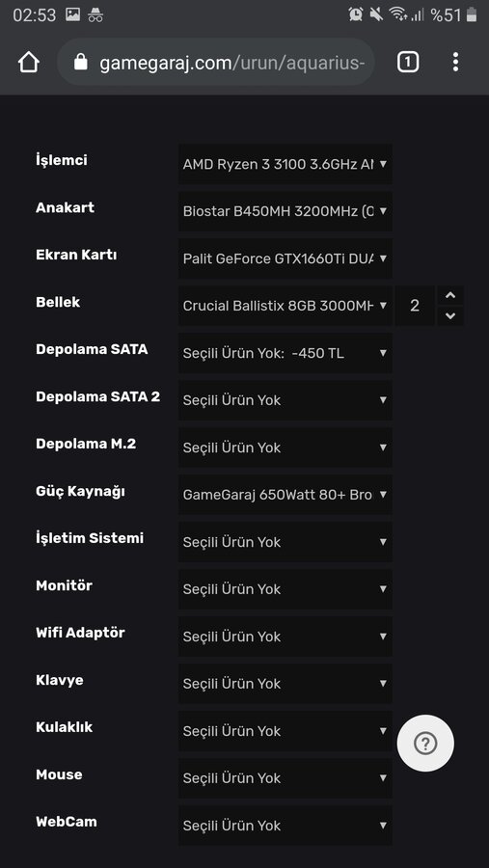Open the Chrome three-dot overflow menu
Screen dimensions: 489x868
[x=455, y=62]
